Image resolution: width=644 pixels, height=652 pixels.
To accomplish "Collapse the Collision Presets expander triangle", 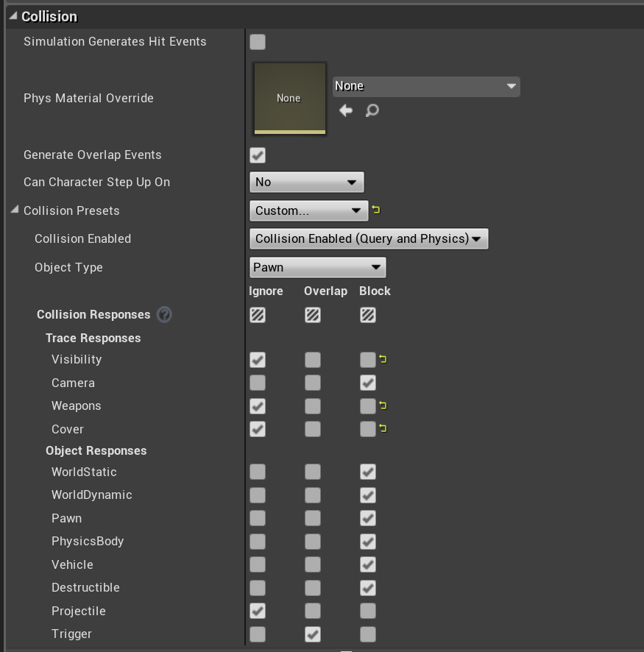I will (x=15, y=210).
